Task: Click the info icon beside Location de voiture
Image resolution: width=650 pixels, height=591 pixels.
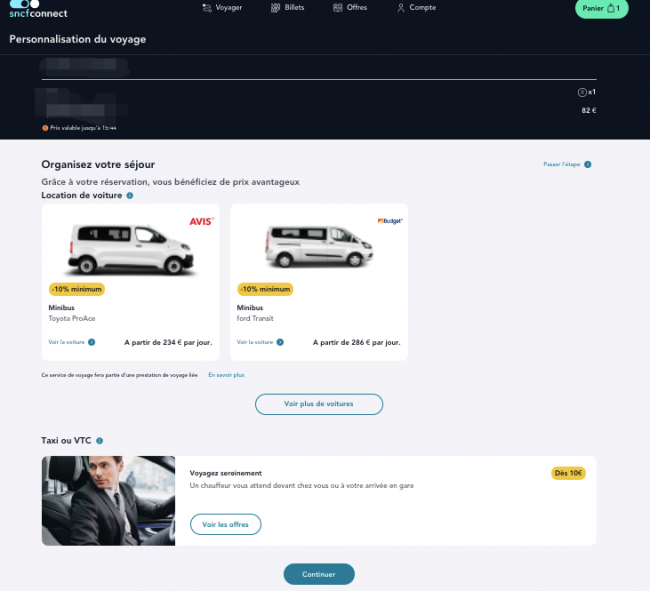Action: pyautogui.click(x=130, y=196)
